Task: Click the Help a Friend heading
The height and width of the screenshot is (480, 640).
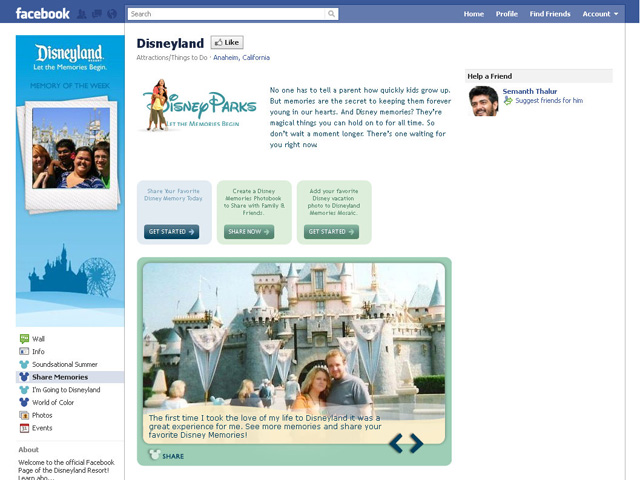Action: [489, 76]
